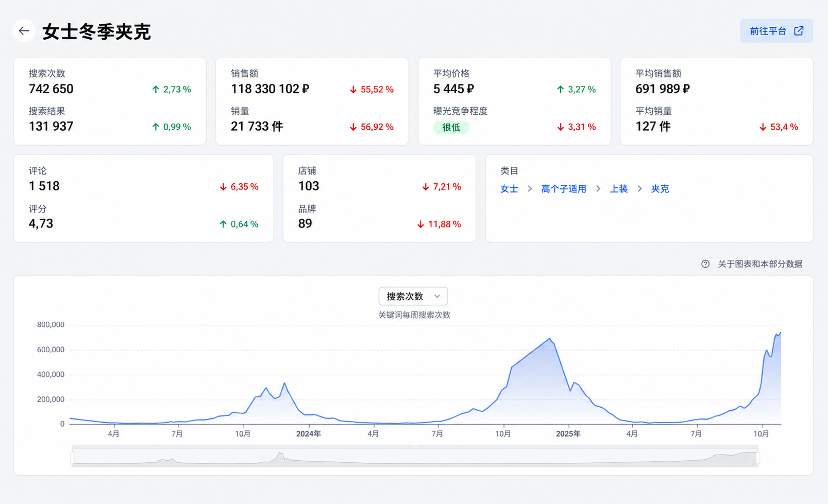Go to the 上装 category breadcrumb
Viewport: 828px width, 504px height.
coord(619,189)
